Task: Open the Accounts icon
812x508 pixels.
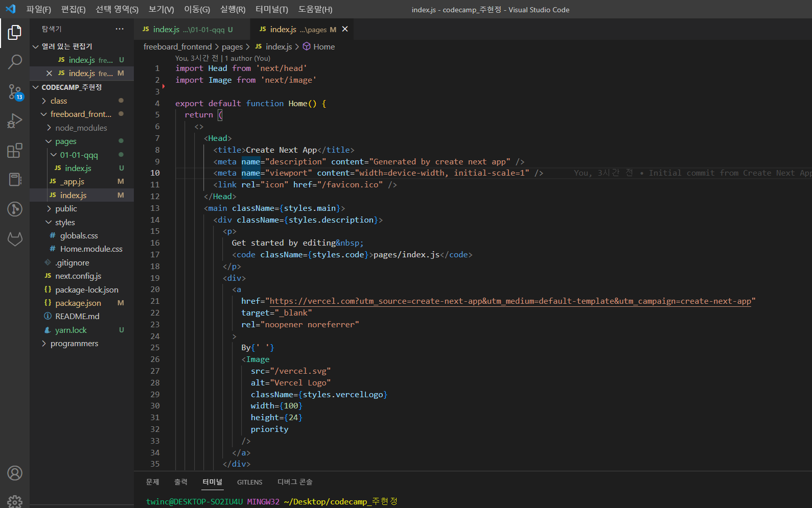Action: coord(15,473)
